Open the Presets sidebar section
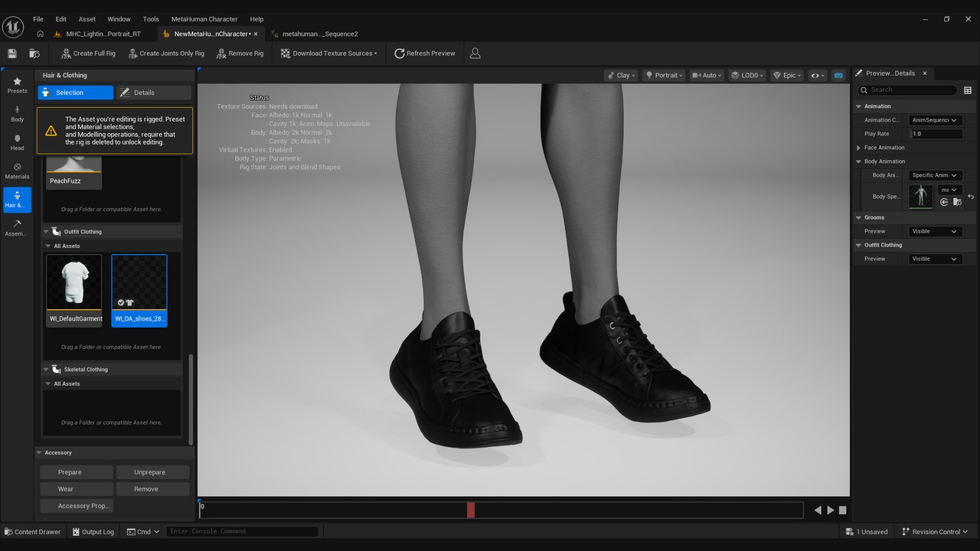Image resolution: width=980 pixels, height=551 pixels. click(x=17, y=85)
